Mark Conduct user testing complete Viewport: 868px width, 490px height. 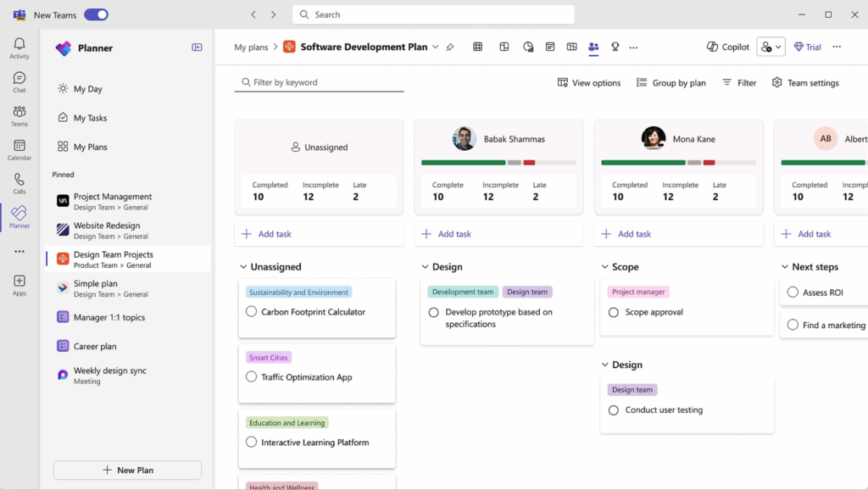coord(614,410)
